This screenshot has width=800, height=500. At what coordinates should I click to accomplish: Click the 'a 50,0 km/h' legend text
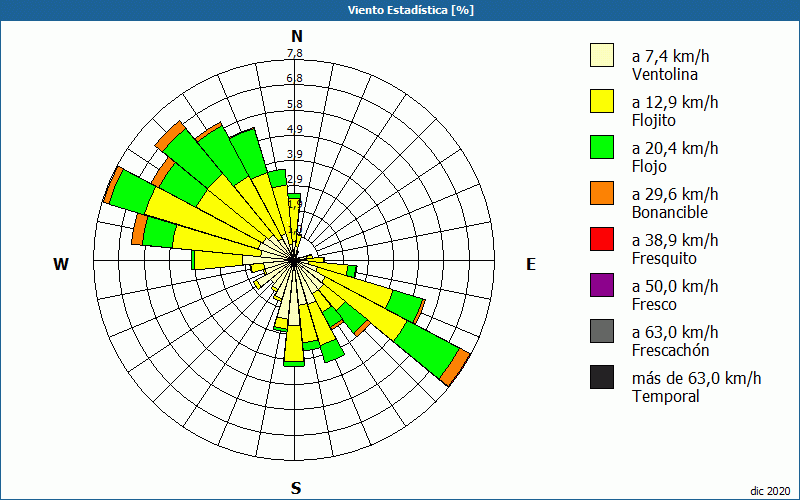pos(675,286)
